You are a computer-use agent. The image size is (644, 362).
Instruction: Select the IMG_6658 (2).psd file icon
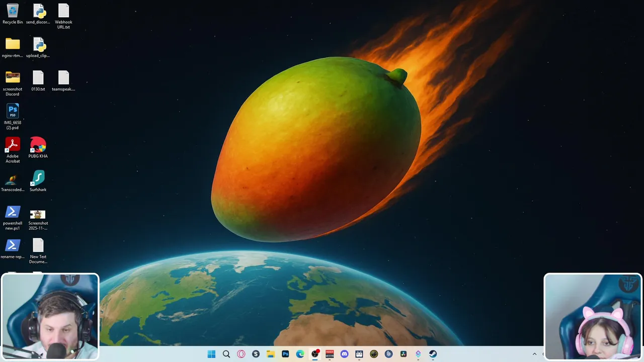pos(13,117)
